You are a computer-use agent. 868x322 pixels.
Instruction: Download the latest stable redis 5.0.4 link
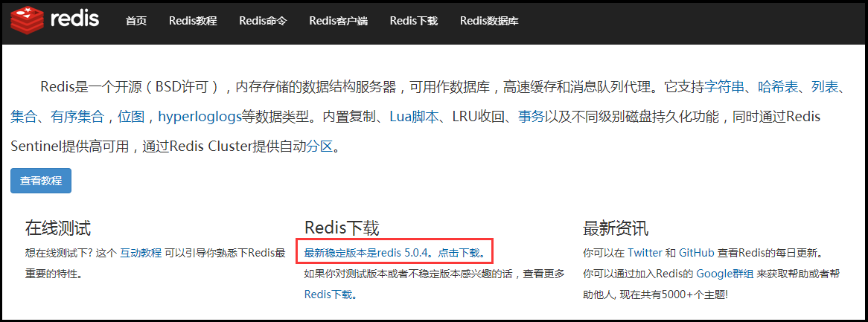(x=395, y=254)
